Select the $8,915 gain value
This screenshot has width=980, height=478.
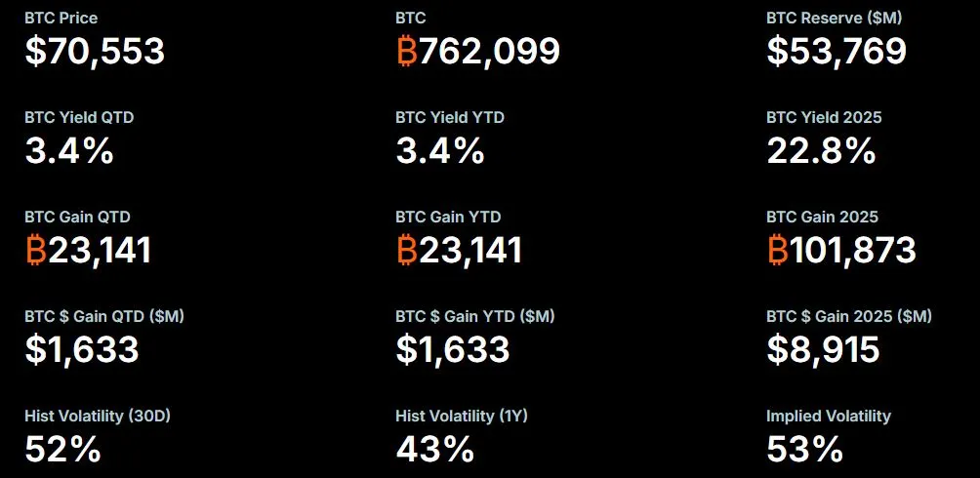[x=823, y=349]
